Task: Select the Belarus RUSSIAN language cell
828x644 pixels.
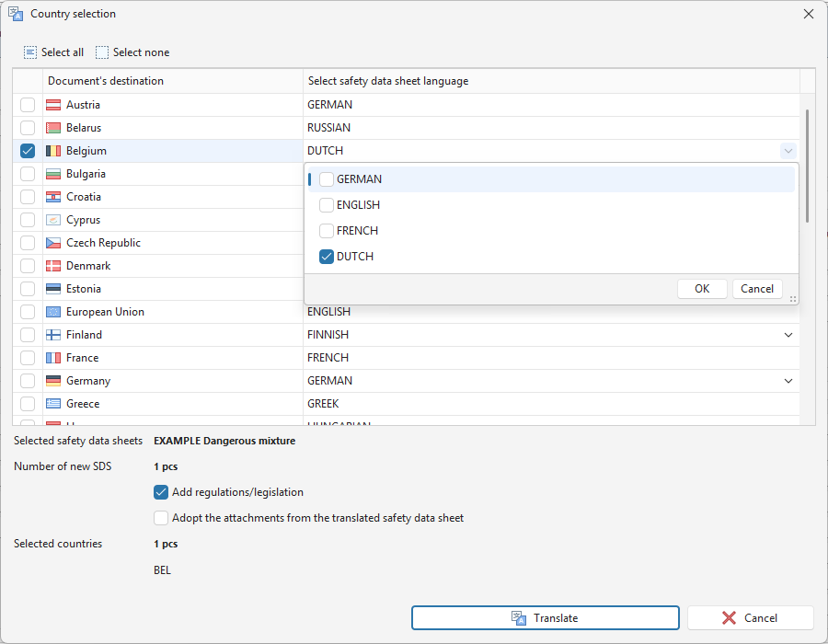Action: click(551, 128)
